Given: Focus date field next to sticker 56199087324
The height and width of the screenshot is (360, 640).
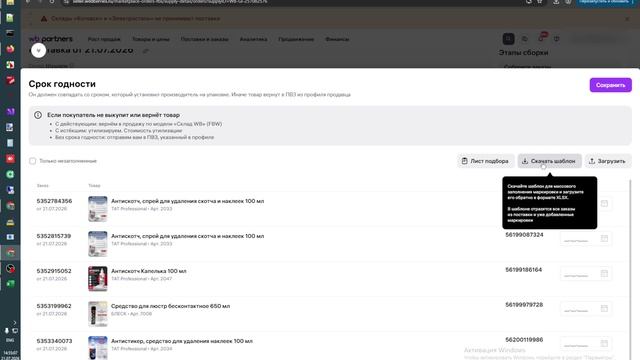Looking at the screenshot, I should coord(585,239).
